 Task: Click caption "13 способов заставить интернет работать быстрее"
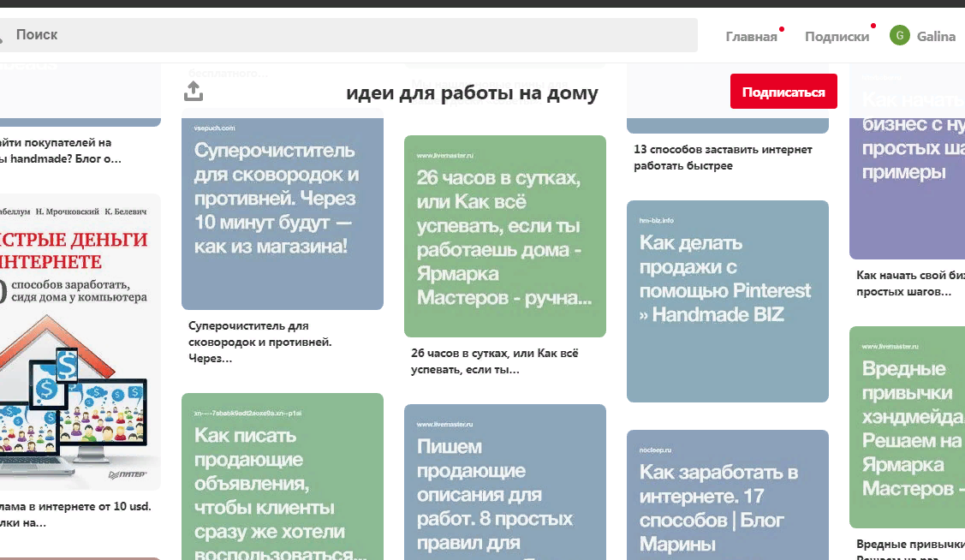[x=723, y=158]
